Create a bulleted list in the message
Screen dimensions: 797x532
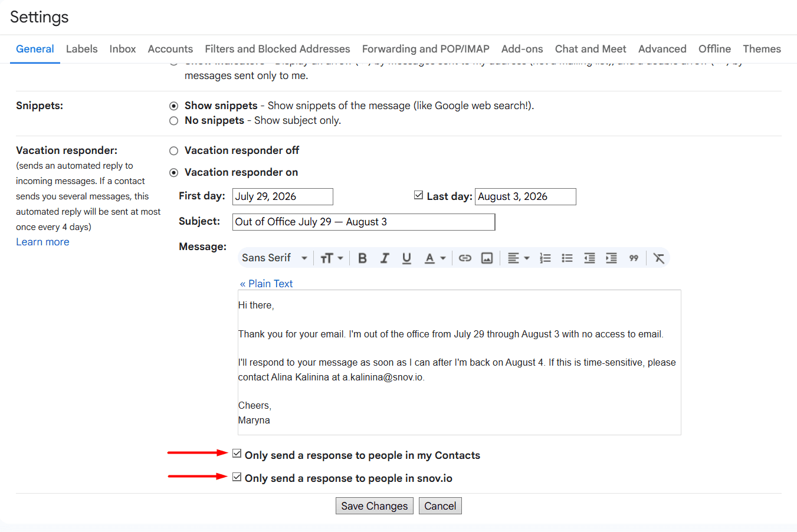(x=567, y=258)
